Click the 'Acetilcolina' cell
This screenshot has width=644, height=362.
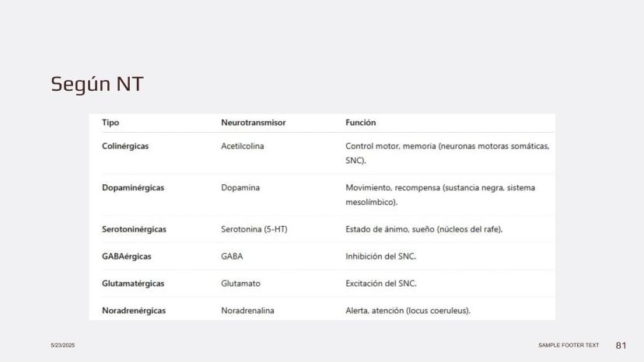coord(243,147)
